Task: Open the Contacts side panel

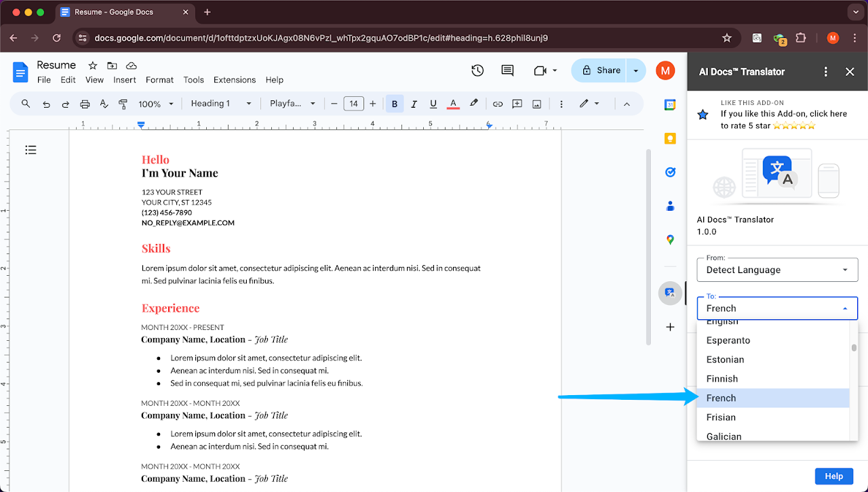Action: [x=670, y=205]
